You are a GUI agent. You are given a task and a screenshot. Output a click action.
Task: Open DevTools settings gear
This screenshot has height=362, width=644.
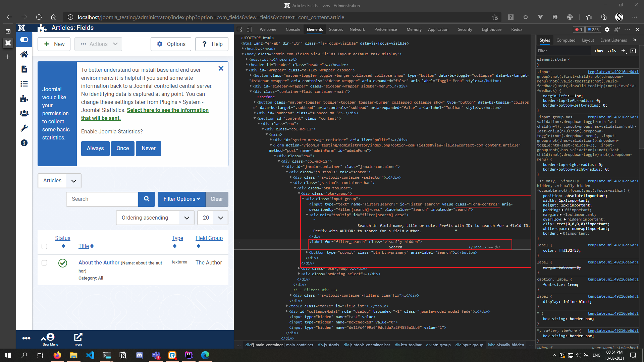click(607, 29)
